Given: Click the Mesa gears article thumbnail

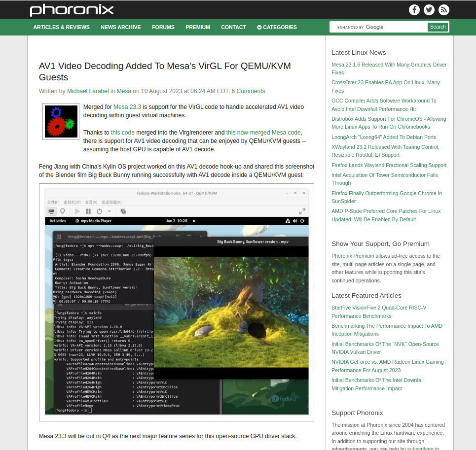Looking at the screenshot, I should click(61, 122).
